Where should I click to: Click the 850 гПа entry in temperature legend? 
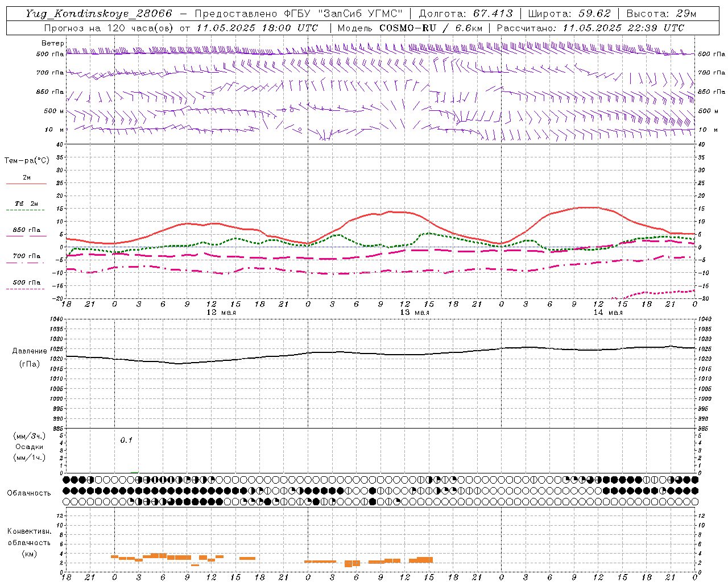coord(27,230)
